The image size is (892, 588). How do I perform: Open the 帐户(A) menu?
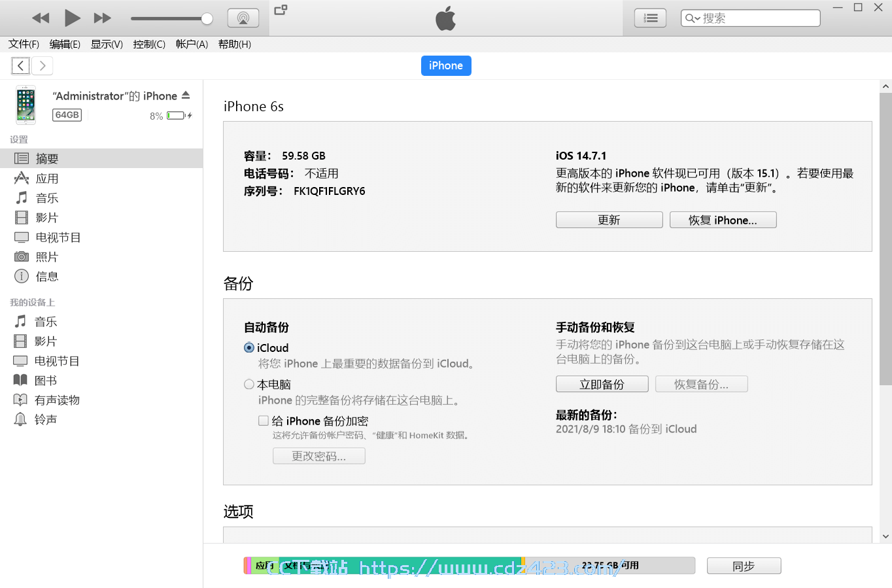(192, 44)
